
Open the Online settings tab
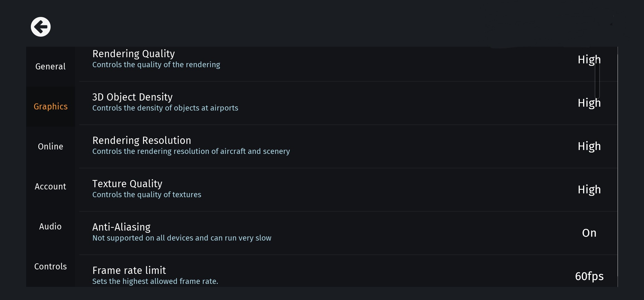50,147
